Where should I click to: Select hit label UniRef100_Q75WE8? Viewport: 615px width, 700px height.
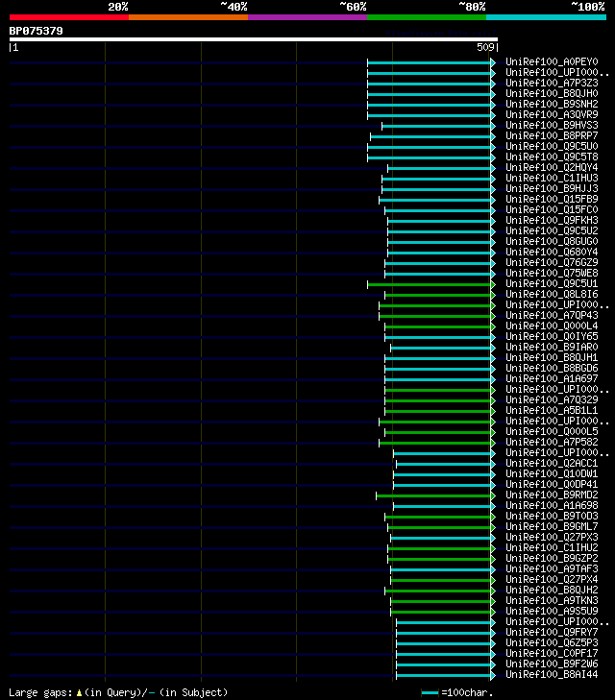(x=552, y=274)
